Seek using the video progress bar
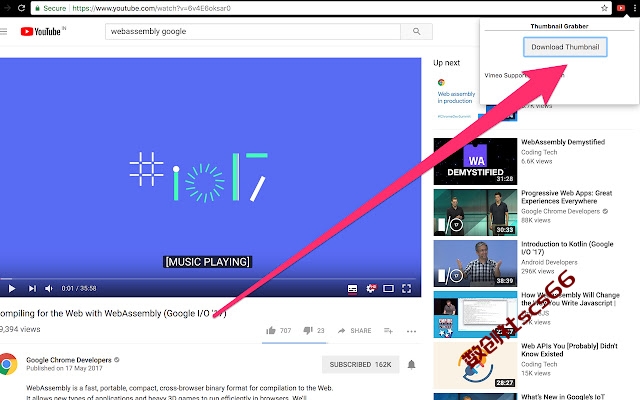This screenshot has height=400, width=640. point(210,278)
